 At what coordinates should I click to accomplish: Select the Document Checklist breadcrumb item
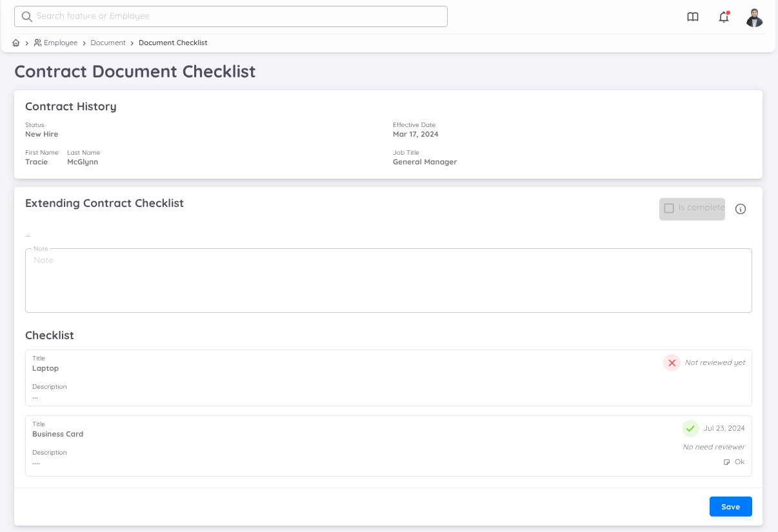(x=173, y=43)
